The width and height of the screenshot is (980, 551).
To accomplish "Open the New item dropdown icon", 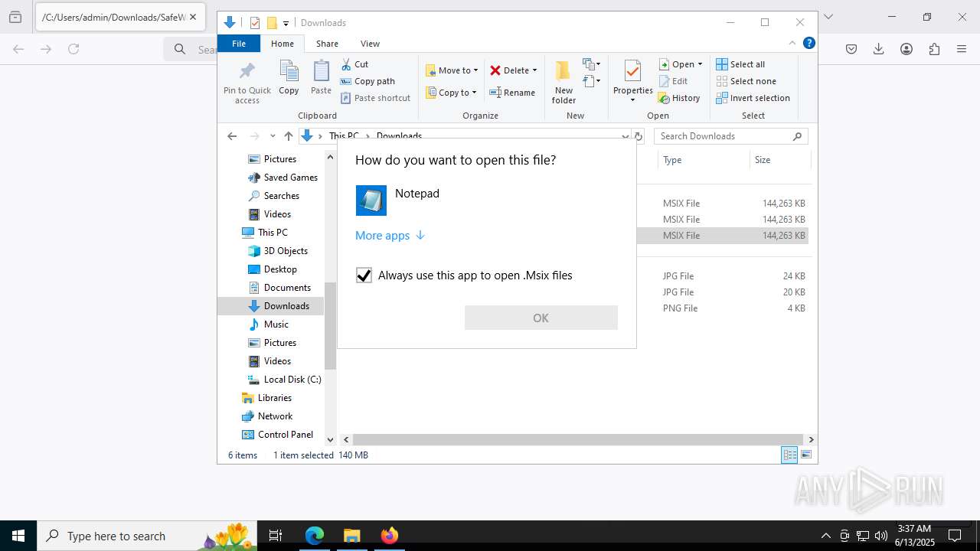I will pyautogui.click(x=591, y=64).
